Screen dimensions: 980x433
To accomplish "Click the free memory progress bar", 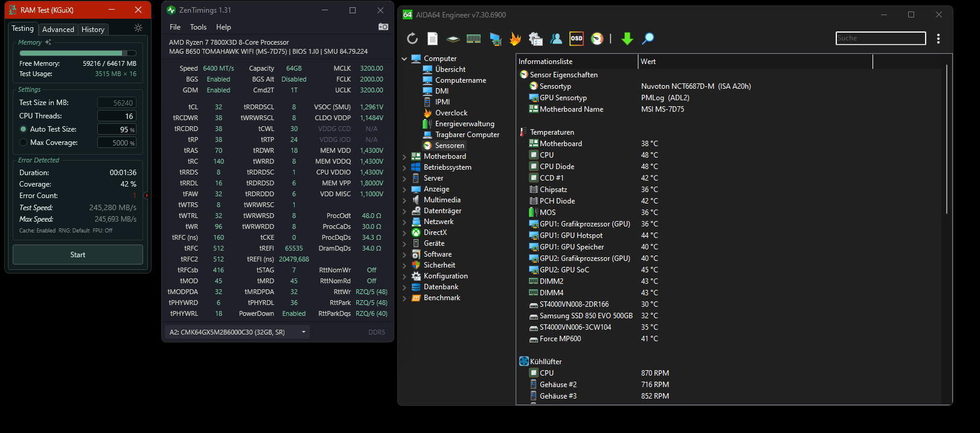I will (78, 53).
